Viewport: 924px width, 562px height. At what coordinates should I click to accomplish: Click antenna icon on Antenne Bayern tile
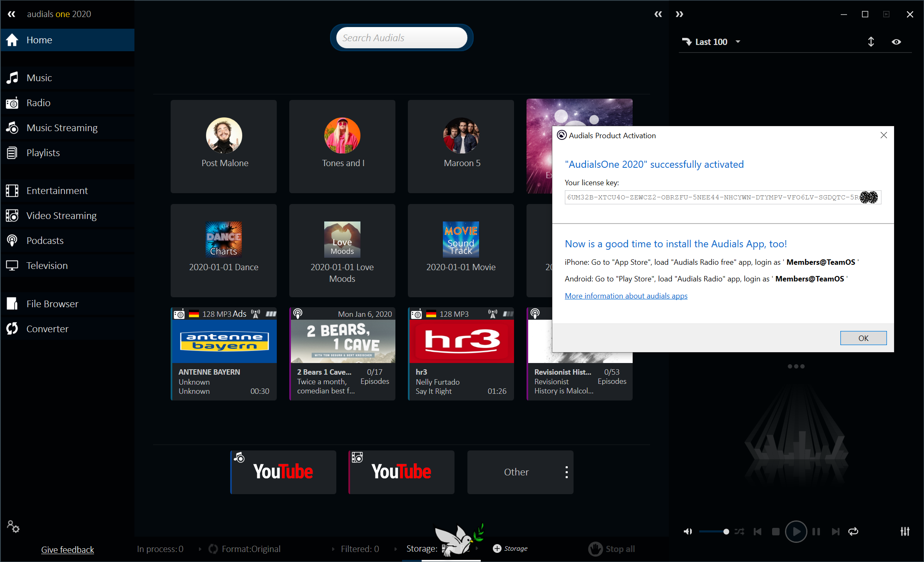(x=256, y=314)
